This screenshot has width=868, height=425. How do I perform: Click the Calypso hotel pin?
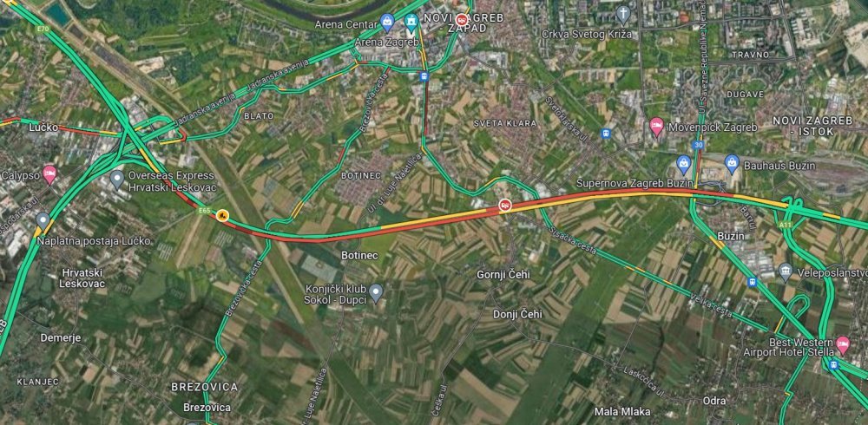pos(49,173)
